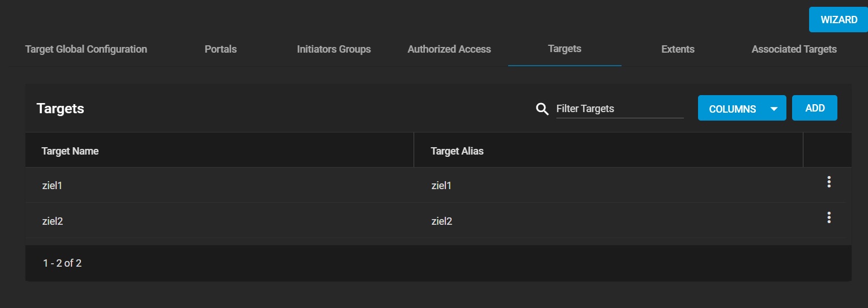Switch to Target Global Configuration tab
Image resolution: width=868 pixels, height=308 pixels.
click(86, 49)
